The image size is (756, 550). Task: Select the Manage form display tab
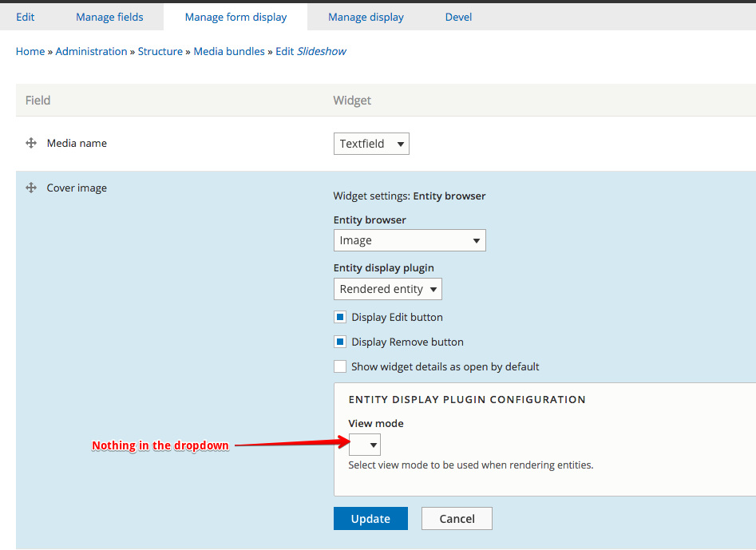(236, 17)
